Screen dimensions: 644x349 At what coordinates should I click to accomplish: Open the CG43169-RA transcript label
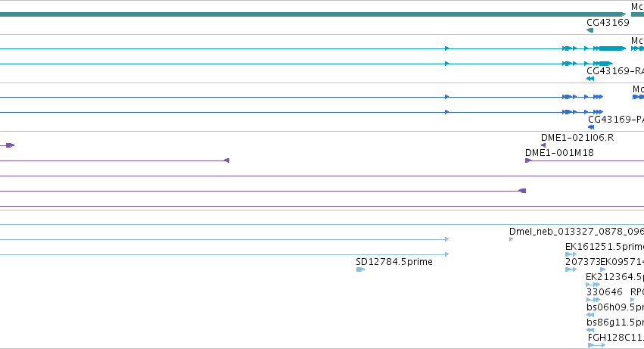click(615, 71)
